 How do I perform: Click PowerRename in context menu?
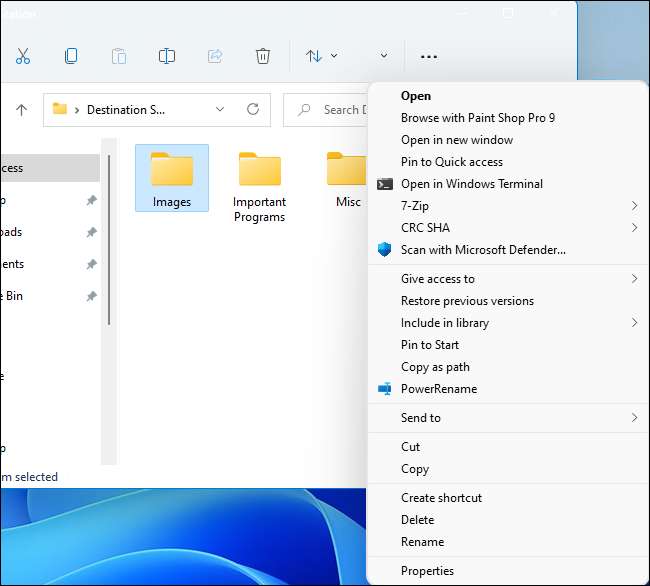pyautogui.click(x=438, y=389)
